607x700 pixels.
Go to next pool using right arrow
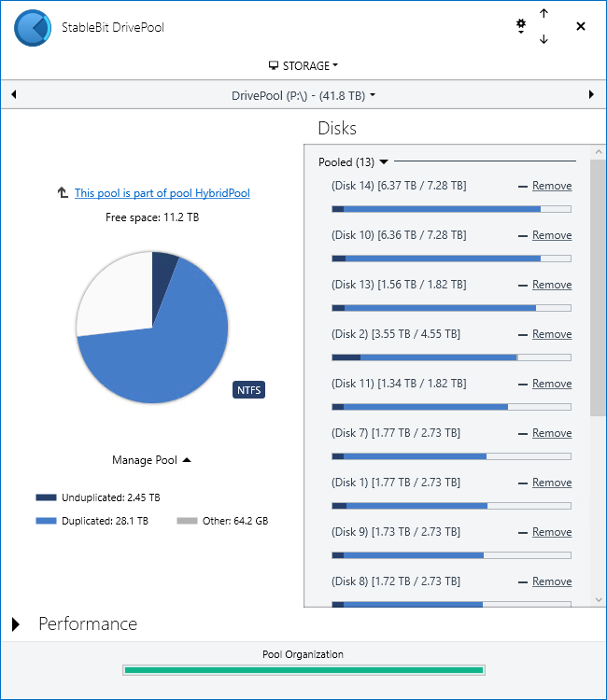[x=591, y=95]
